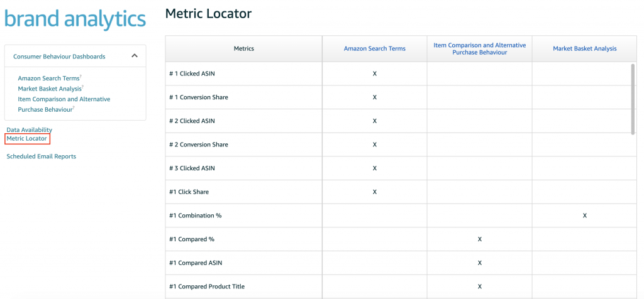Click the table's vertical scrollbar thumb

point(633,99)
